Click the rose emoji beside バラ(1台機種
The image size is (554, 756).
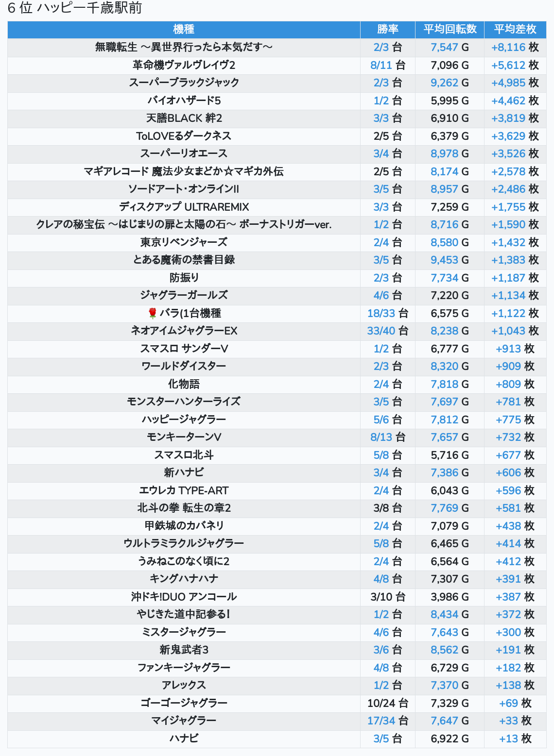[x=152, y=313]
